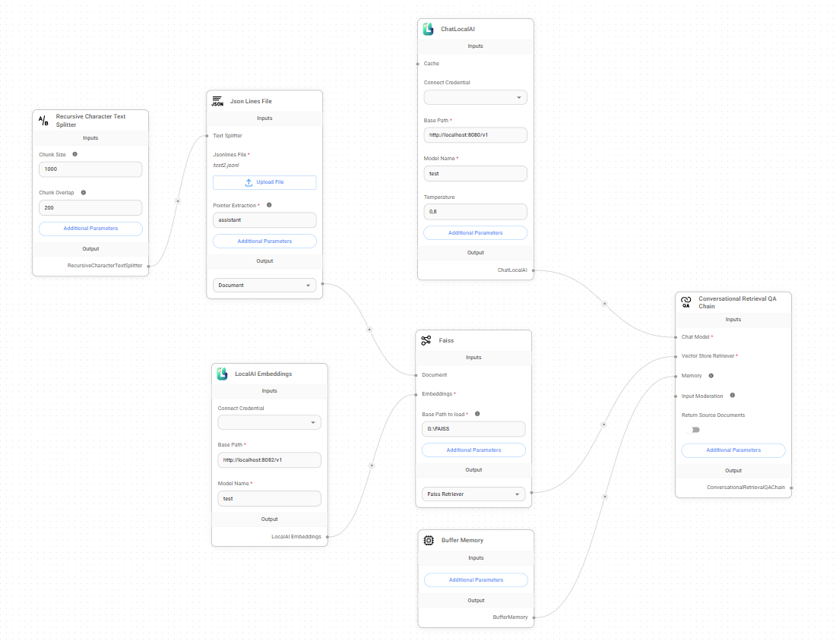Click the Input Moderation label
The width and height of the screenshot is (836, 644).
pyautogui.click(x=702, y=396)
